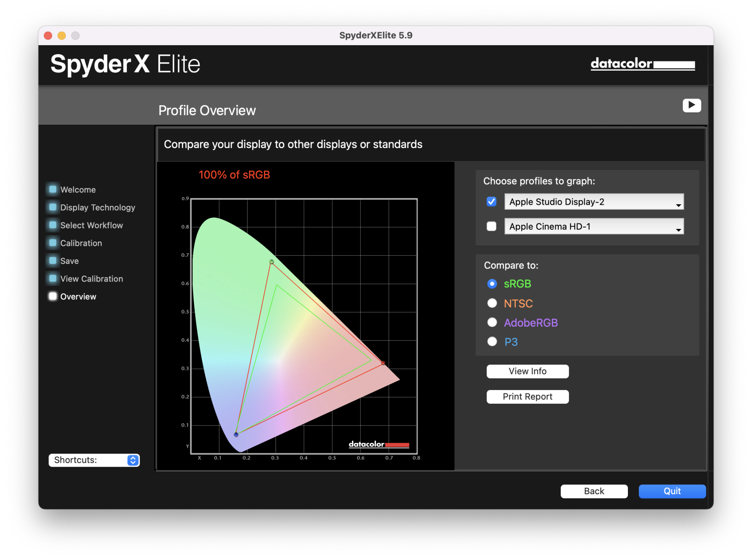Image resolution: width=752 pixels, height=560 pixels.
Task: Choose the P3 comparison option
Action: (x=492, y=342)
